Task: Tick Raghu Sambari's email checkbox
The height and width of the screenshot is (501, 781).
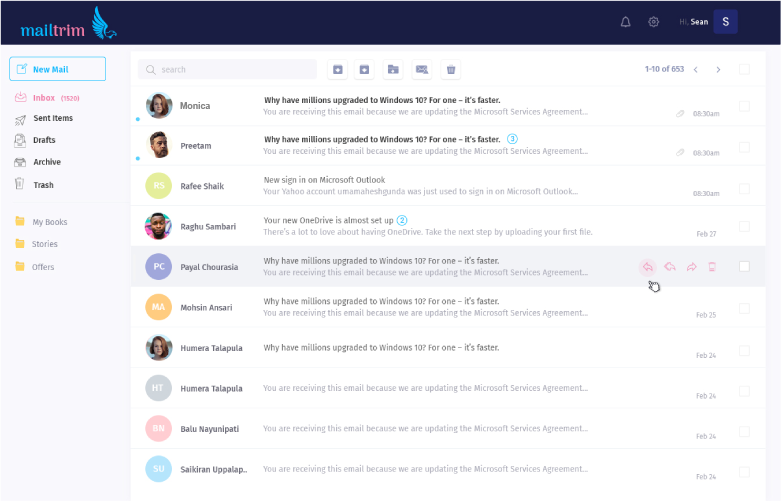Action: click(x=744, y=227)
